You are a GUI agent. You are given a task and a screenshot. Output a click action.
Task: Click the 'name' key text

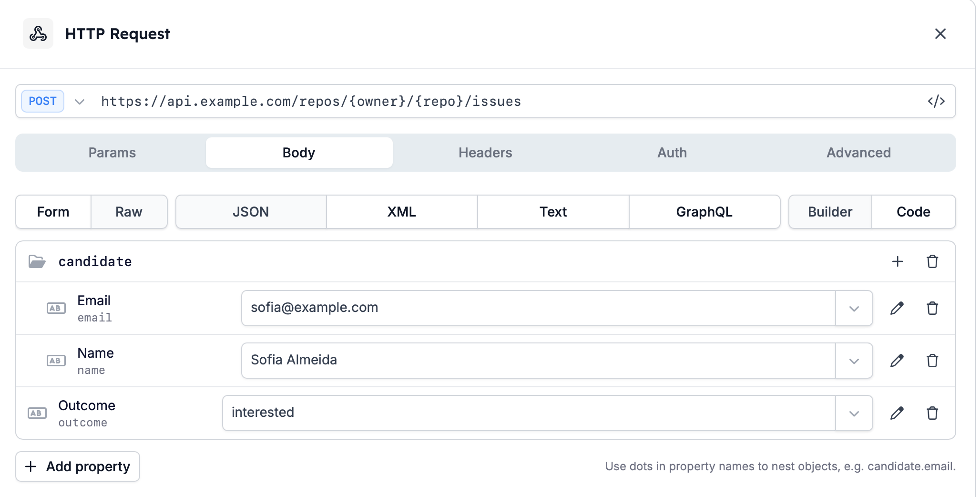91,370
